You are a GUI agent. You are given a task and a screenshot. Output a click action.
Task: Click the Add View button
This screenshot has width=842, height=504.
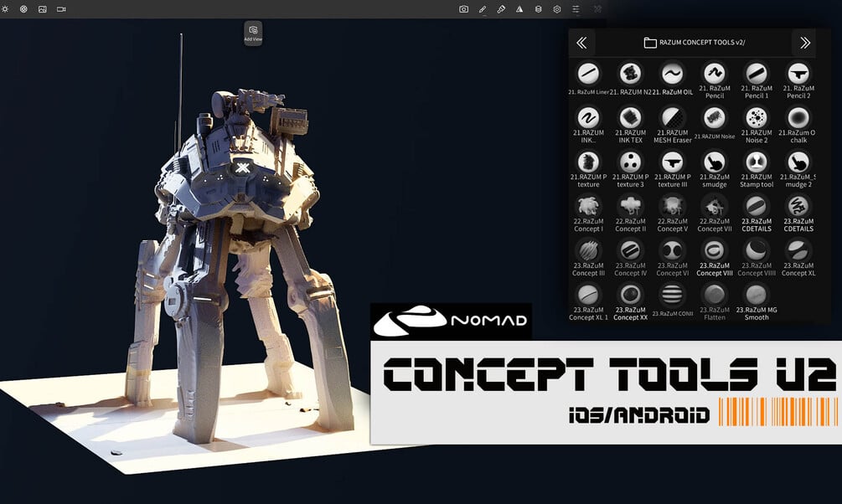(253, 33)
